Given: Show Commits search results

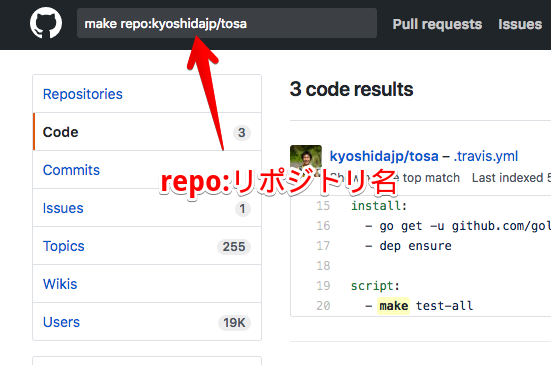Looking at the screenshot, I should point(147,170).
